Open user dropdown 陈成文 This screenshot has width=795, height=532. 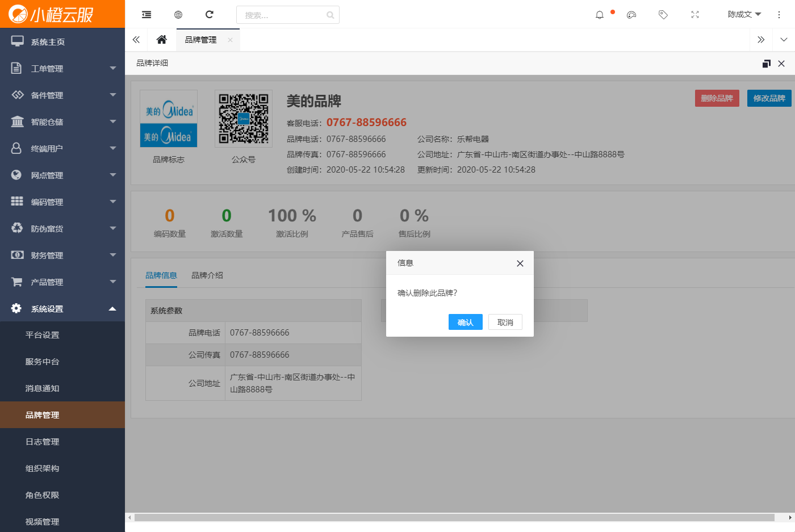pos(744,15)
